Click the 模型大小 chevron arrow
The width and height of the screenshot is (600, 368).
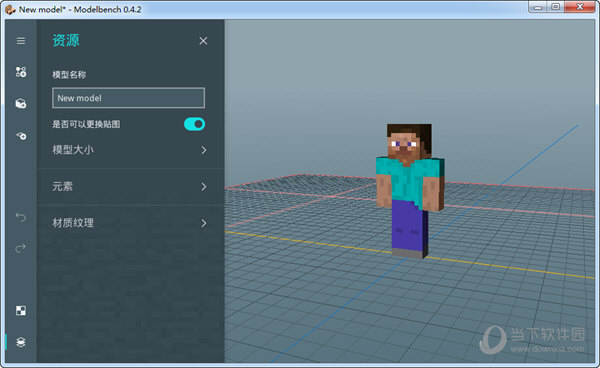[x=204, y=150]
